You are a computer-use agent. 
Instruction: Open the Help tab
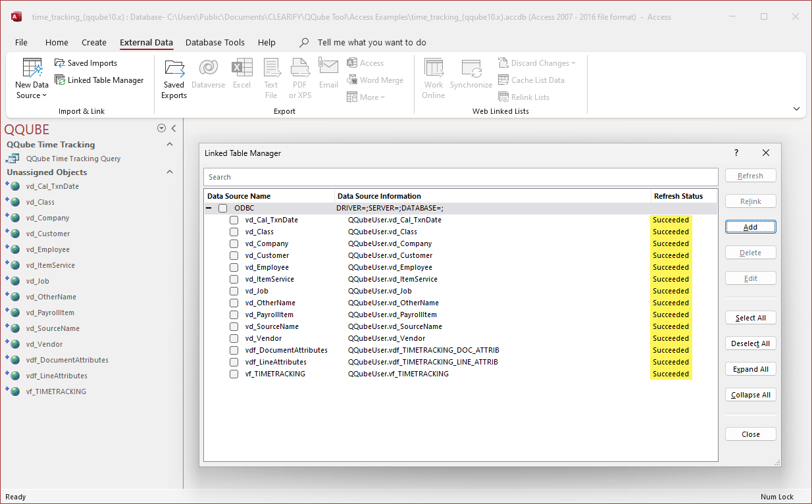266,42
